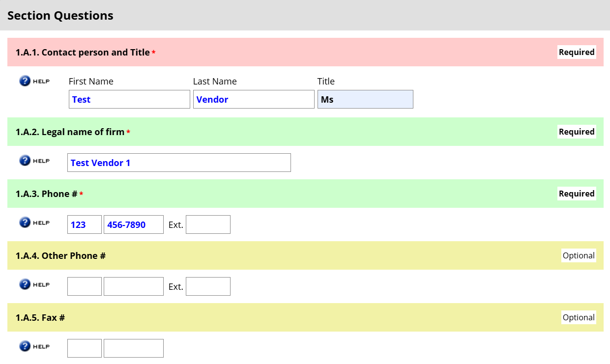Focus the Fax # area code field
The width and height of the screenshot is (610, 364).
point(85,348)
